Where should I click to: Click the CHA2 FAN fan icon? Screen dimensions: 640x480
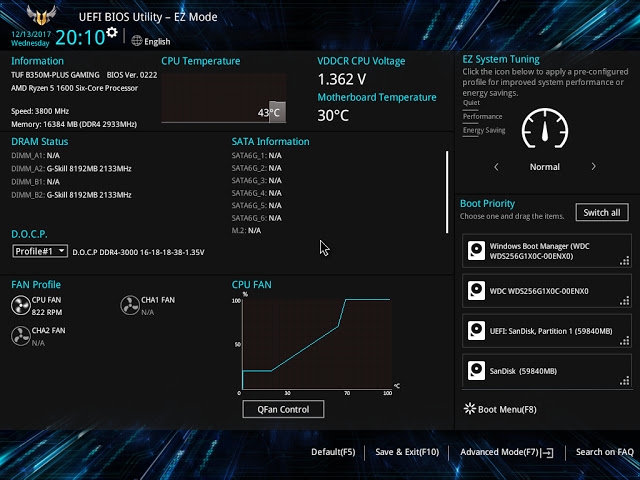(20, 336)
